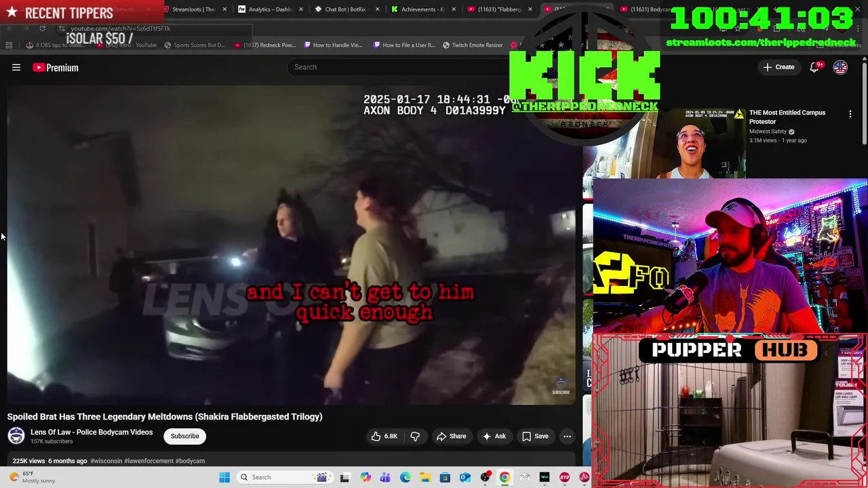Image resolution: width=868 pixels, height=488 pixels.
Task: Open Microsoft Edge from the taskbar
Action: click(406, 477)
